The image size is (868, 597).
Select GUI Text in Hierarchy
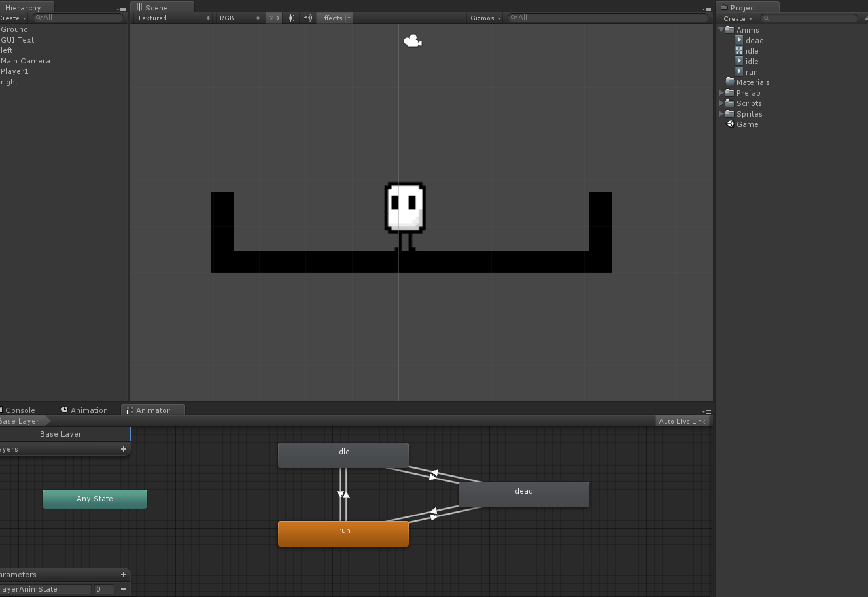click(18, 40)
